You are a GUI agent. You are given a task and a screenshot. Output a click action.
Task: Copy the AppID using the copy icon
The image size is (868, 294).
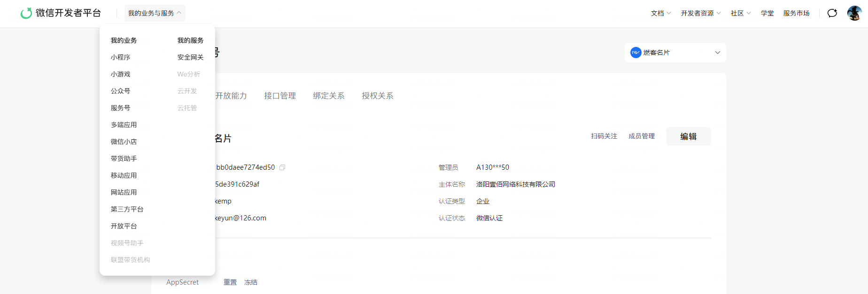click(x=282, y=167)
